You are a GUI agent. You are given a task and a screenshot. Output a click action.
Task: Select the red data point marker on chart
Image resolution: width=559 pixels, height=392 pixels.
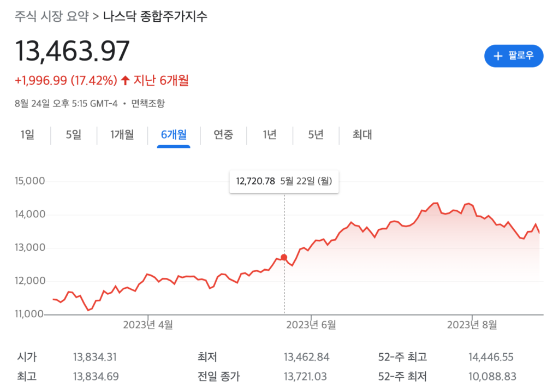tap(283, 257)
